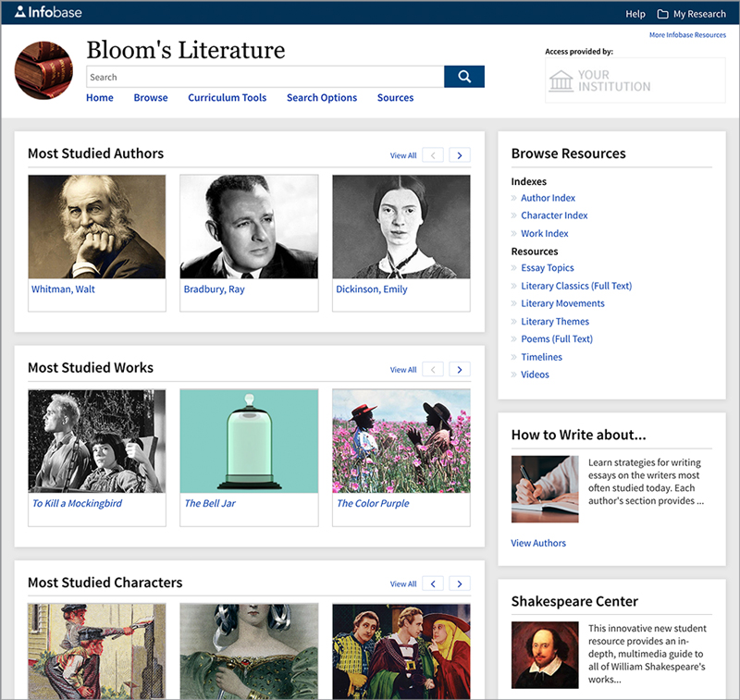Go to next Most Studied Authors
This screenshot has width=740, height=700.
coord(459,155)
